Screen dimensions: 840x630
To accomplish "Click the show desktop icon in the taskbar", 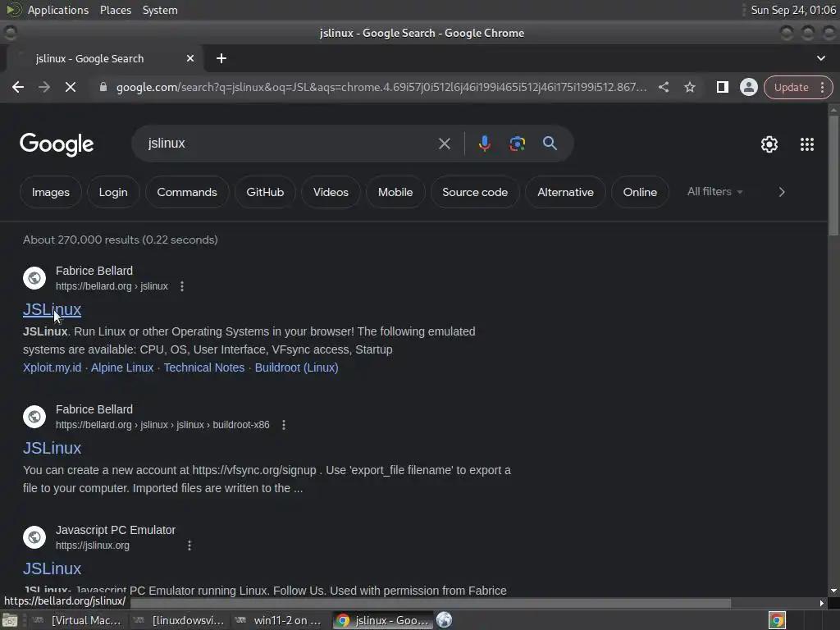I will tap(10, 620).
